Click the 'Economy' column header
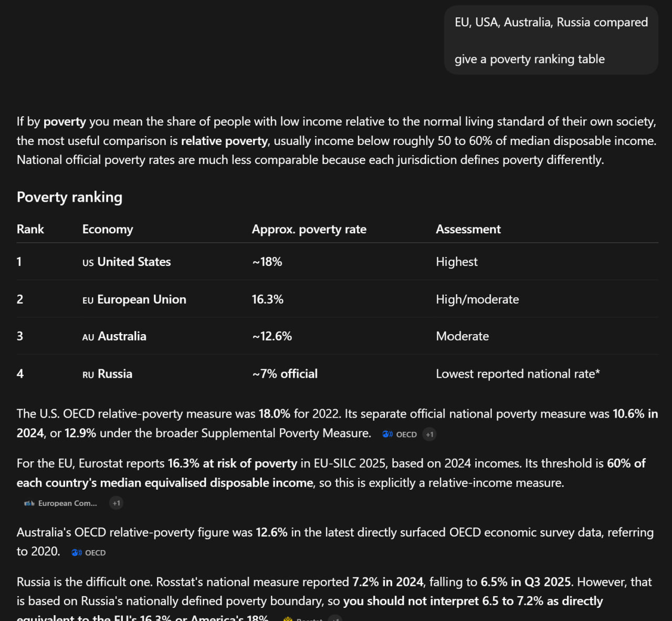The width and height of the screenshot is (672, 621). pos(108,229)
